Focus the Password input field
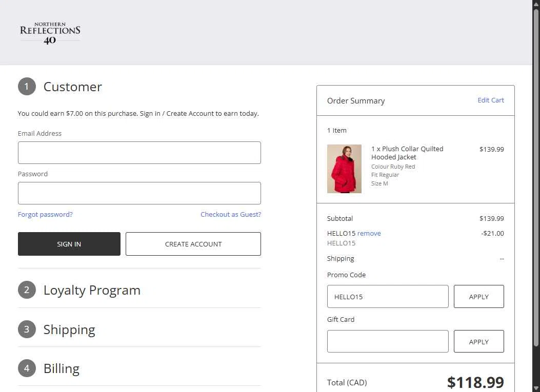 (139, 193)
